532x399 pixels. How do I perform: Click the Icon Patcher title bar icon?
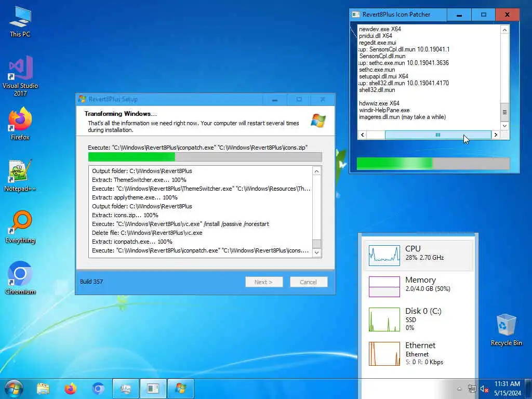click(x=355, y=15)
